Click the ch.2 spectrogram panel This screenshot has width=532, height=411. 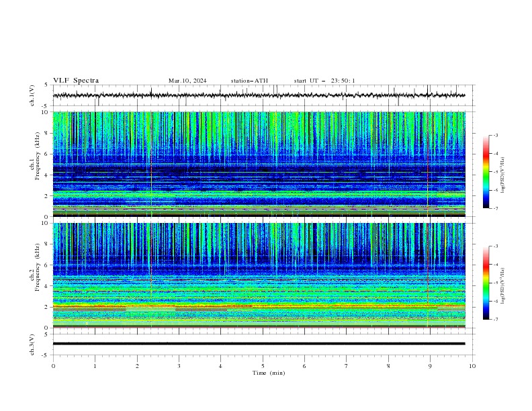[x=259, y=275]
